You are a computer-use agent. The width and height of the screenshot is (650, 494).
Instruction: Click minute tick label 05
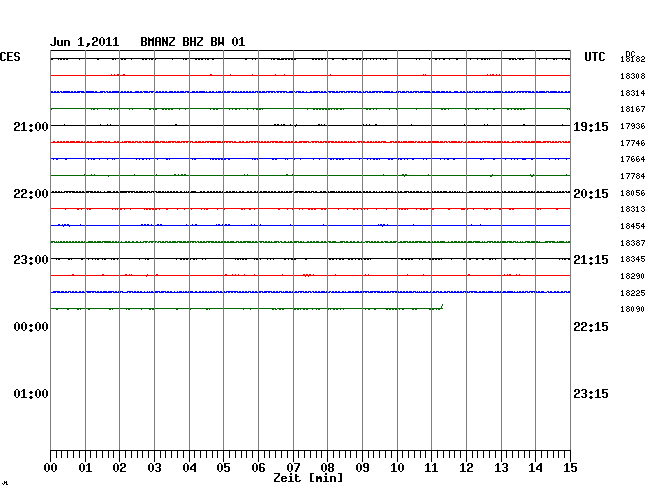point(223,468)
